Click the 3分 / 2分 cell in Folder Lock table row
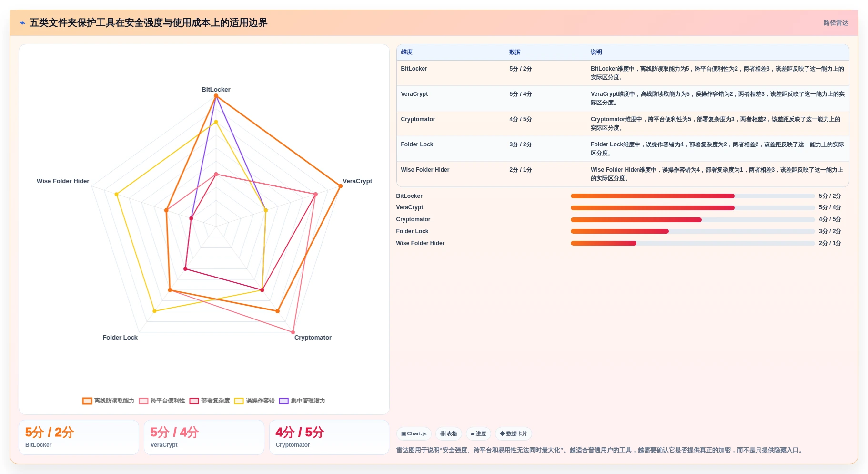Screen dimensions: 868x474 [x=521, y=144]
